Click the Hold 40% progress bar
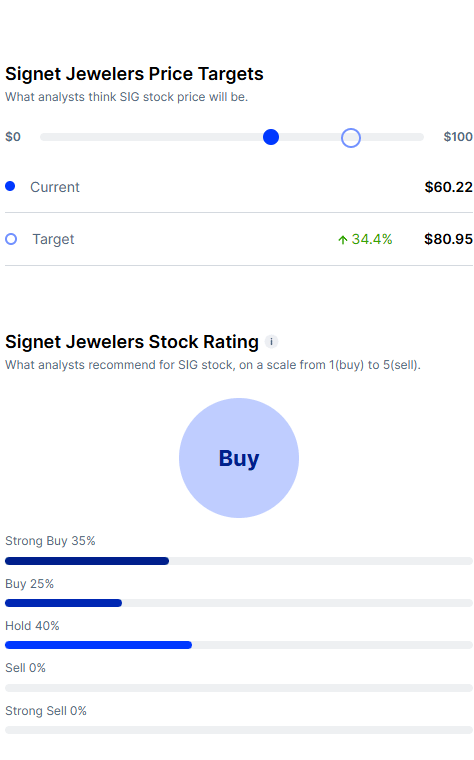Image resolution: width=474 pixels, height=760 pixels. pos(239,645)
